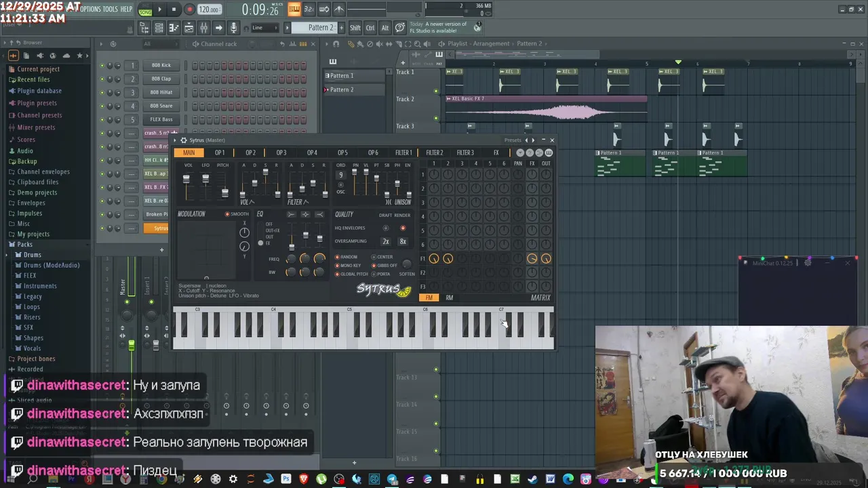868x488 pixels.
Task: Open the microphone recording icon in toolbar
Action: coord(233,28)
